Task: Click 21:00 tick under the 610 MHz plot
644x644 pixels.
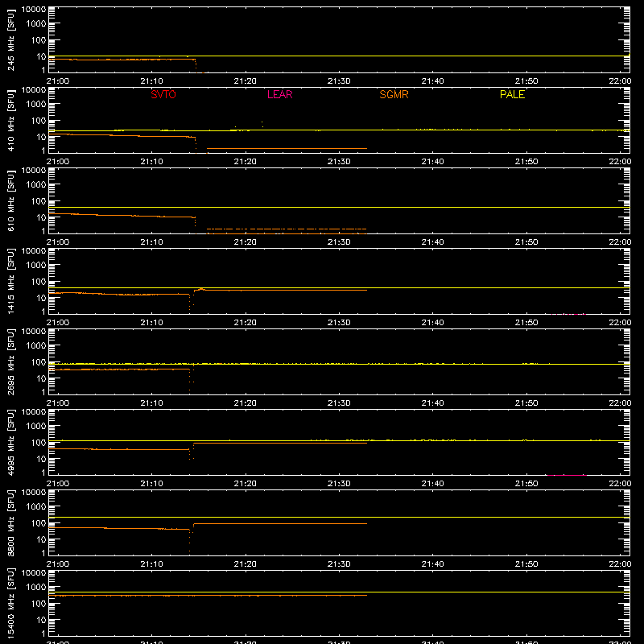Action: [x=58, y=242]
